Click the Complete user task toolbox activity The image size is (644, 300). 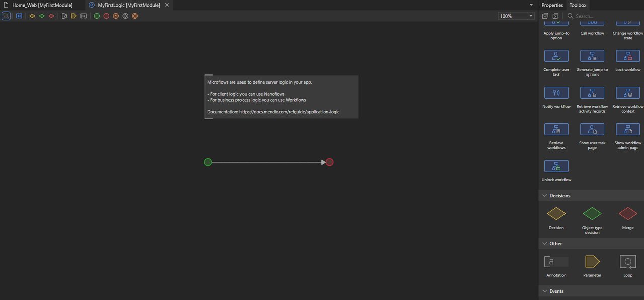(x=556, y=56)
